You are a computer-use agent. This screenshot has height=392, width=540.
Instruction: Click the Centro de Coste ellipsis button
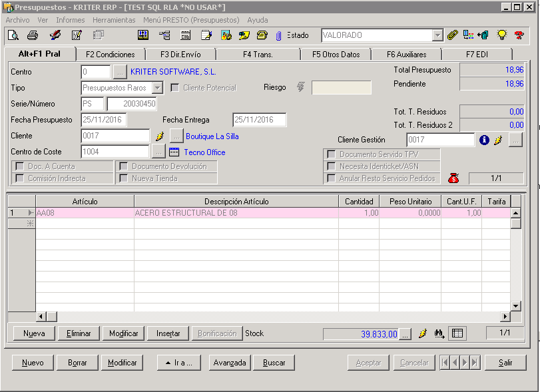pos(158,152)
